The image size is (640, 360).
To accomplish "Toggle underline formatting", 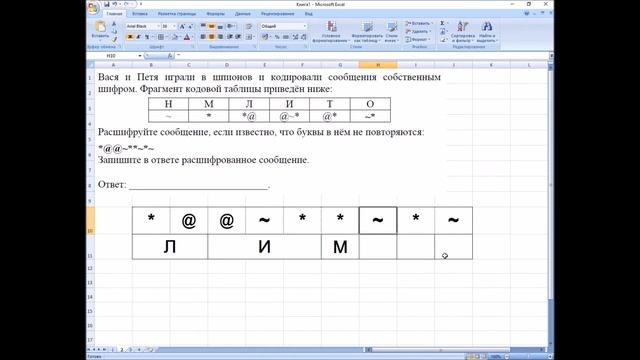I will [x=147, y=37].
